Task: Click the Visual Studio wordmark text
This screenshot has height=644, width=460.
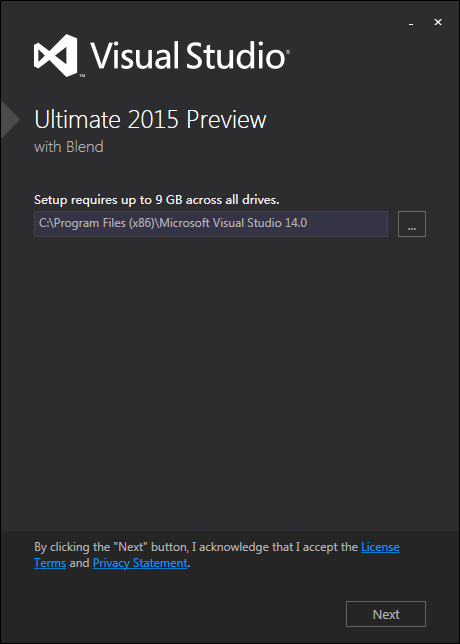Action: 188,55
